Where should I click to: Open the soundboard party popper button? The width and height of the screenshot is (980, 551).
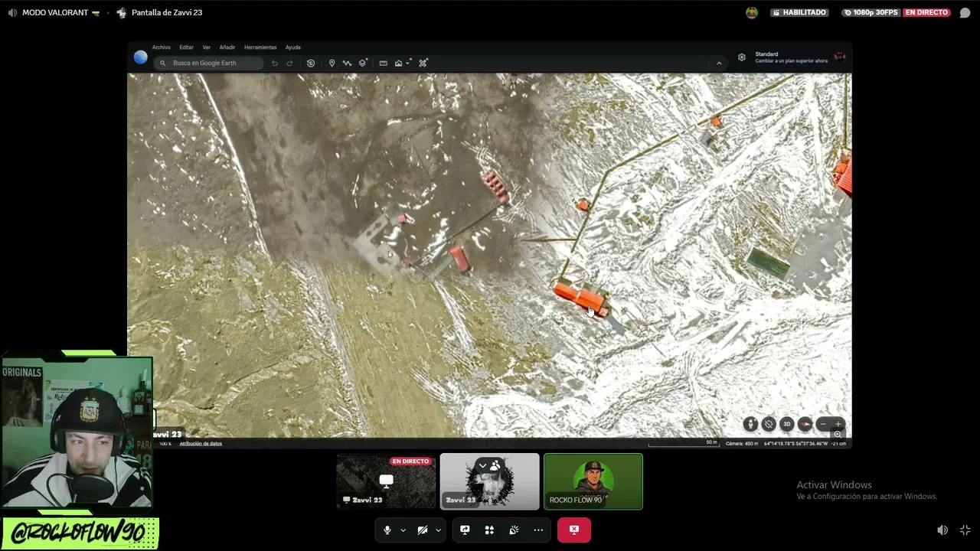(x=514, y=530)
